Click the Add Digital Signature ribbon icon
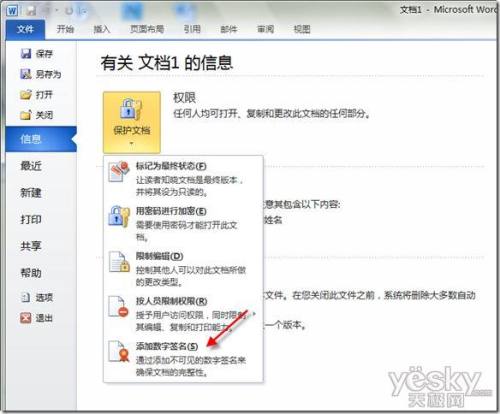Screen dimensions: 500x414 click(x=119, y=352)
